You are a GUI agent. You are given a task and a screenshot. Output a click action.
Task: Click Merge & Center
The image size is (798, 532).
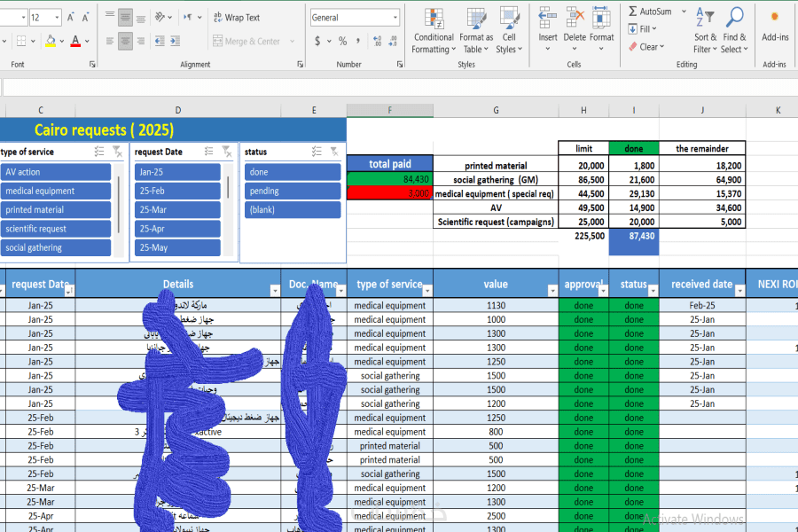(246, 42)
